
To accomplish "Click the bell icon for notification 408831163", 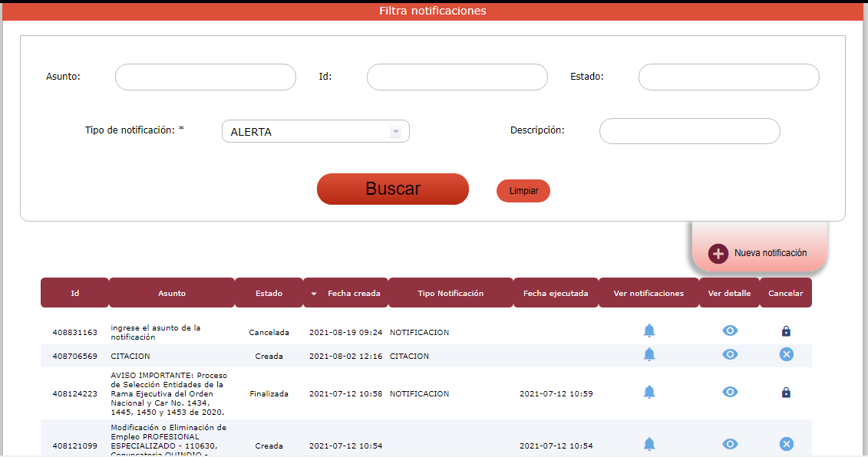I will [649, 330].
